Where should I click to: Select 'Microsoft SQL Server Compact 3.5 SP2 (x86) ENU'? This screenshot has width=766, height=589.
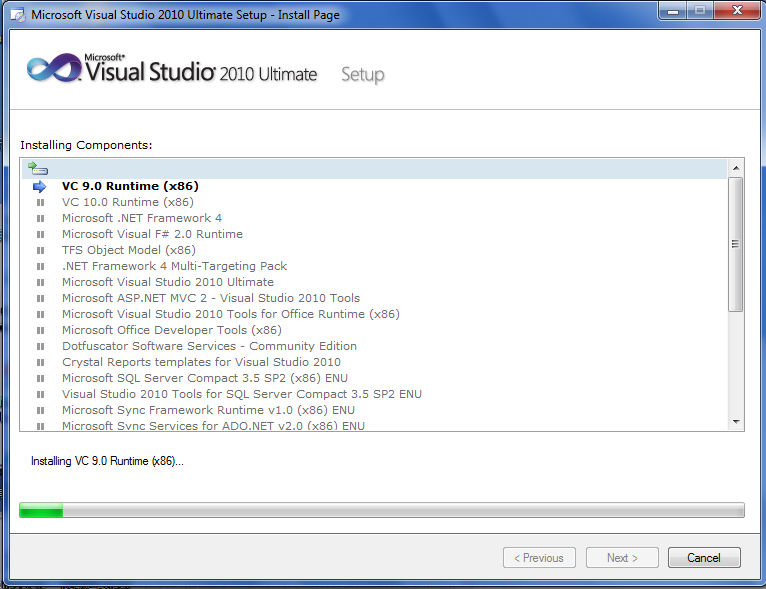click(x=205, y=378)
